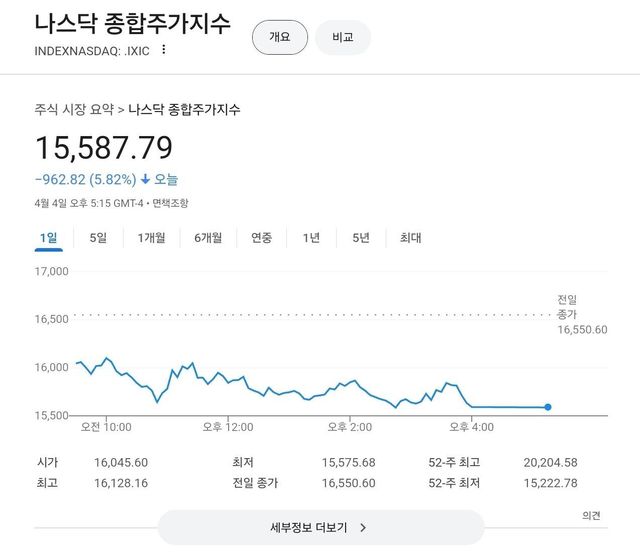Open the 주식 시장 요약 breadcrumb link
The height and width of the screenshot is (559, 640).
click(x=74, y=109)
